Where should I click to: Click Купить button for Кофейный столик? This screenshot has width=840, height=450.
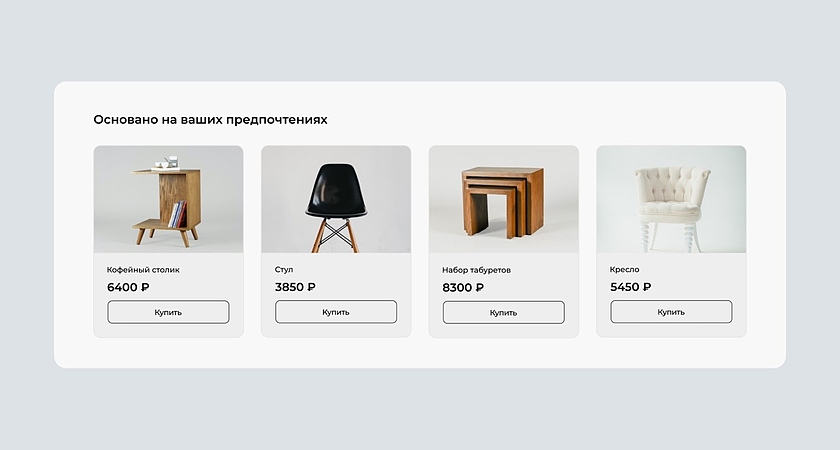pyautogui.click(x=168, y=312)
